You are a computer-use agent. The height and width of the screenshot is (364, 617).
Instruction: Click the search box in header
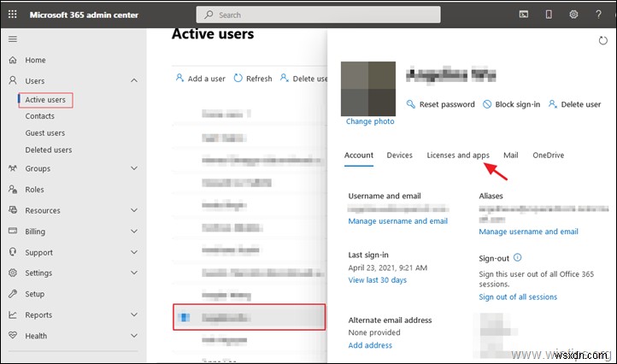319,15
